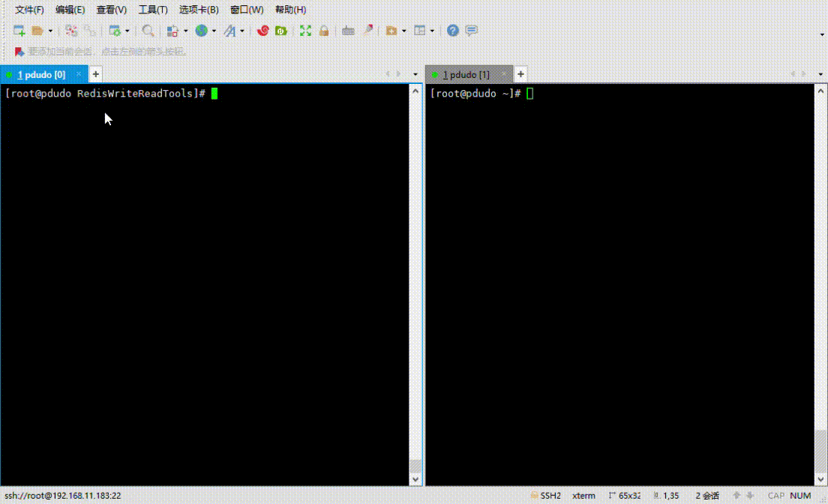Click the chat feedback bubble icon

click(472, 31)
